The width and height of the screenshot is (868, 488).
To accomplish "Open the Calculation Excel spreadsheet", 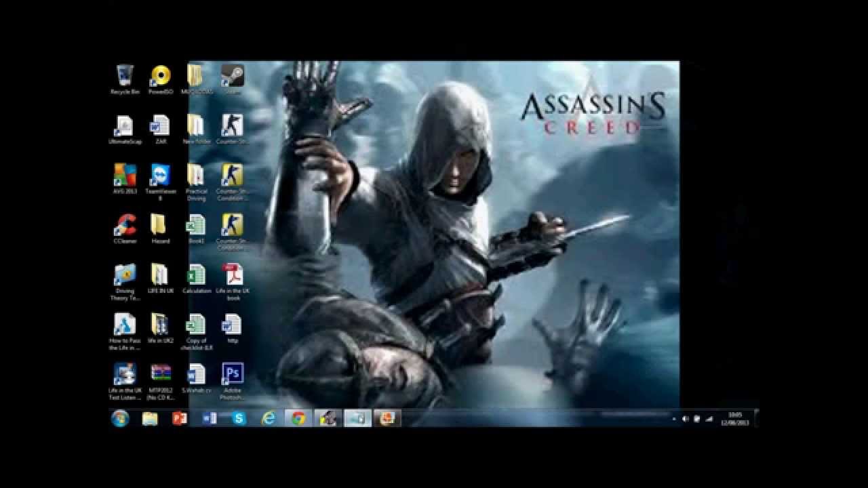I will 197,279.
